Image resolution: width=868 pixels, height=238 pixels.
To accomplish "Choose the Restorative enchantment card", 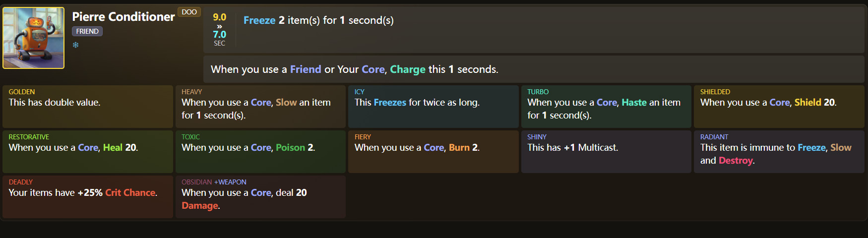I will 88,152.
